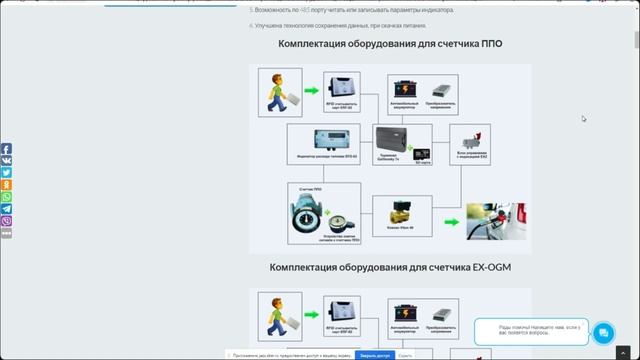640x360 pixels.
Task: Click the car refueling photo
Action: pyautogui.click(x=496, y=221)
